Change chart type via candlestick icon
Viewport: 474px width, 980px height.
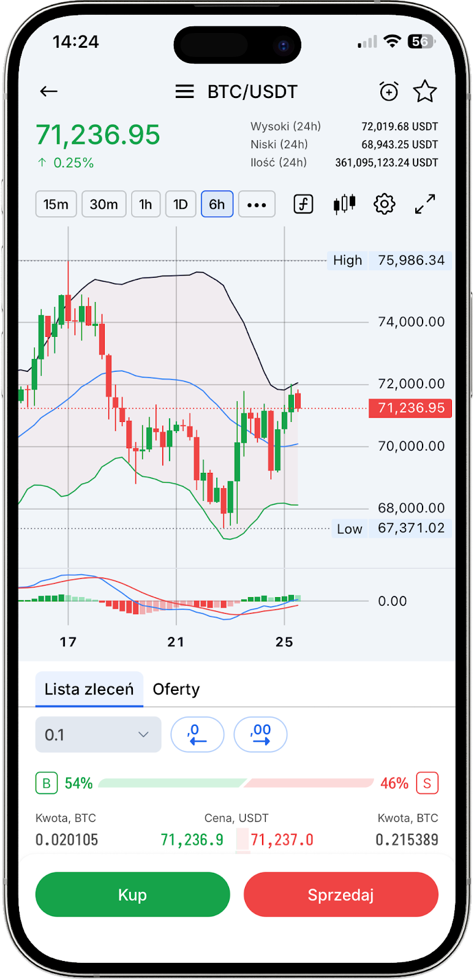pos(344,204)
